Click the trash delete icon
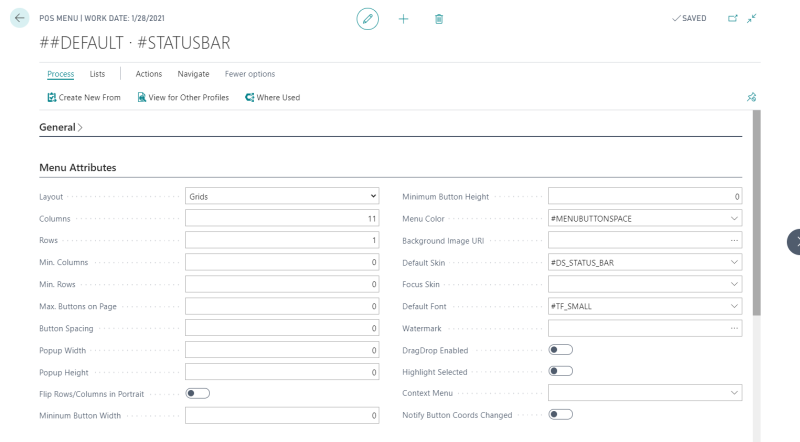This screenshot has height=442, width=800. [439, 19]
